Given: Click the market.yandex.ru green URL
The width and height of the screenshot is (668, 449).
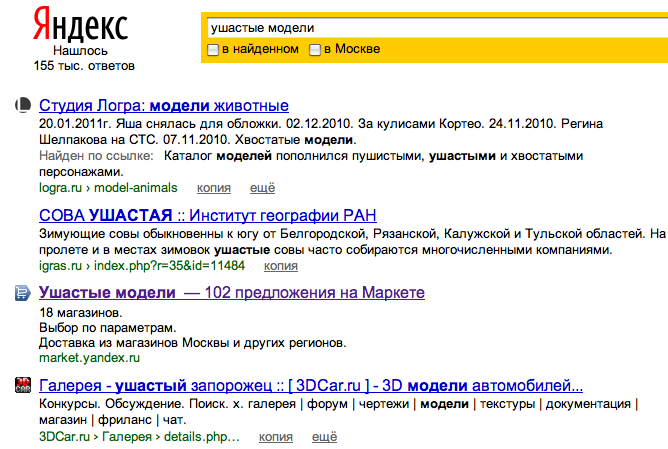Looking at the screenshot, I should [89, 358].
